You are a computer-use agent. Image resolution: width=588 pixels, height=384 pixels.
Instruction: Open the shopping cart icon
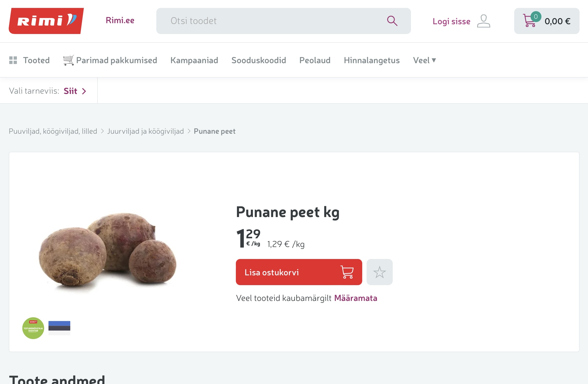pos(530,21)
